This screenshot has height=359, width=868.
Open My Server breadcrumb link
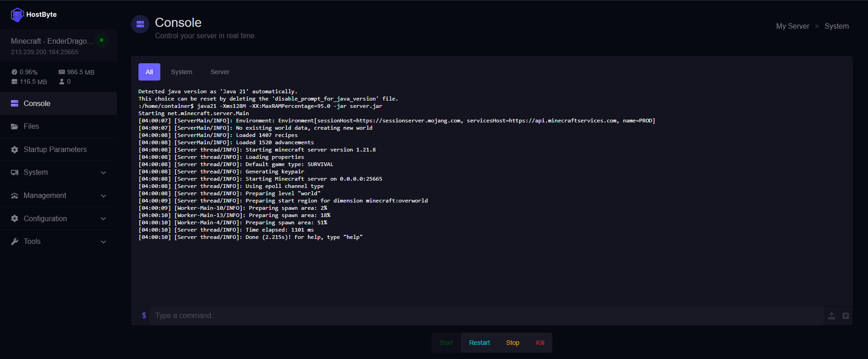coord(793,26)
